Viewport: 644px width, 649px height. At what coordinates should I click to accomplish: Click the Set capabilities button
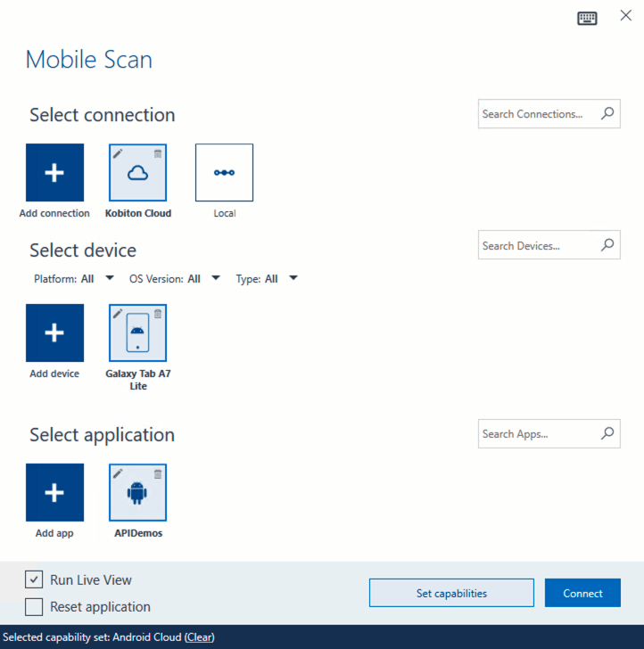[x=451, y=593]
